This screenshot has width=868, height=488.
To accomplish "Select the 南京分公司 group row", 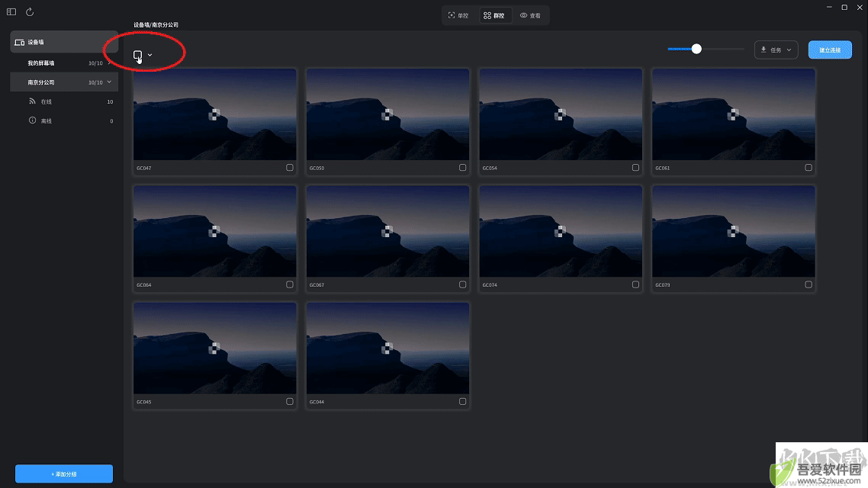I will click(63, 82).
